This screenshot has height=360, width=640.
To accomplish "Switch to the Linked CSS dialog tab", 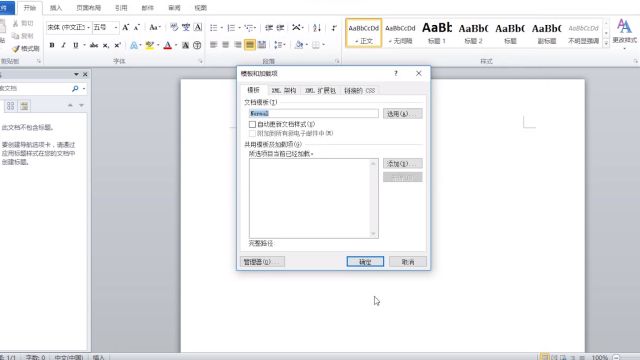I will pyautogui.click(x=359, y=90).
